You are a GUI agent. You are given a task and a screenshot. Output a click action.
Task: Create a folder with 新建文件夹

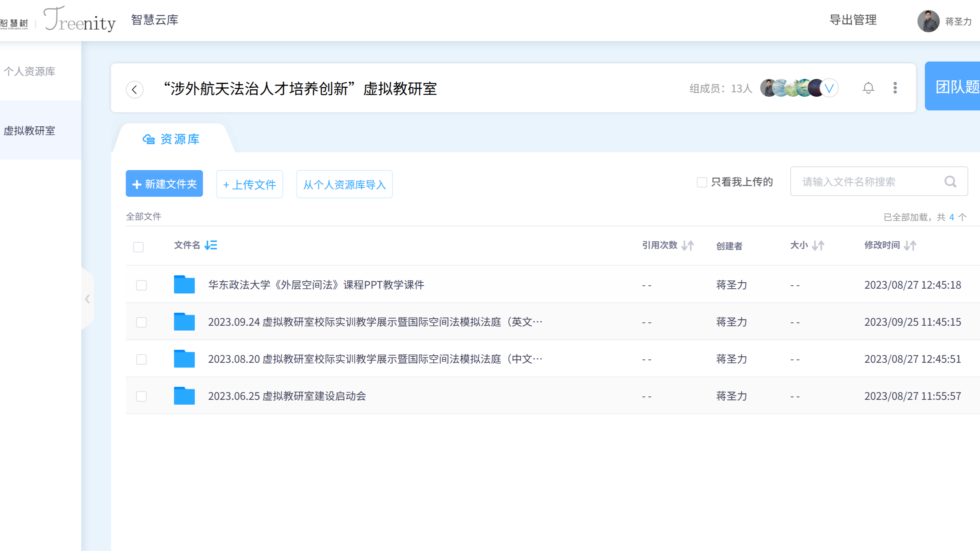[164, 184]
